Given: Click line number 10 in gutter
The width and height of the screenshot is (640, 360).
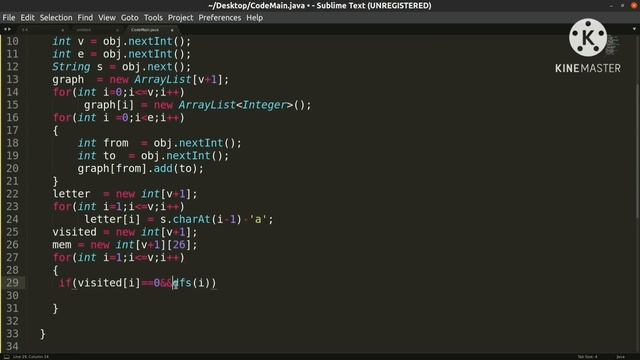Looking at the screenshot, I should 12,41.
